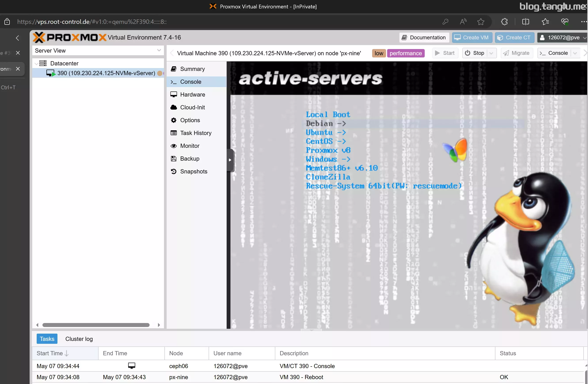
Task: Open the Hardware section
Action: click(192, 95)
